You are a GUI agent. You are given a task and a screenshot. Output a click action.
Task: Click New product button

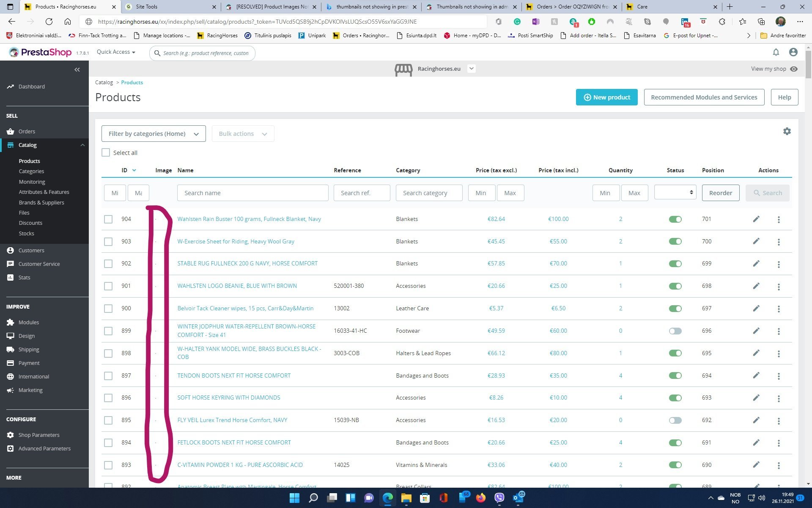pos(606,97)
